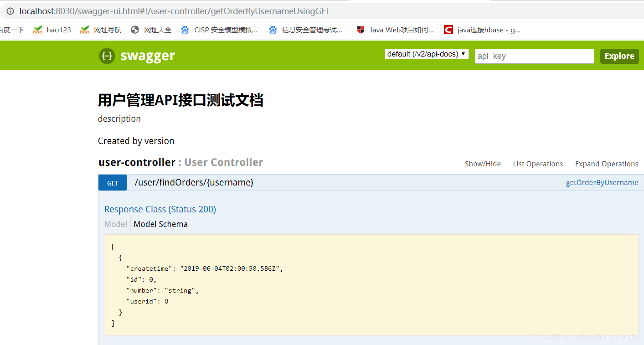The width and height of the screenshot is (644, 345).
Task: Click the swagger logo icon
Action: click(x=107, y=56)
